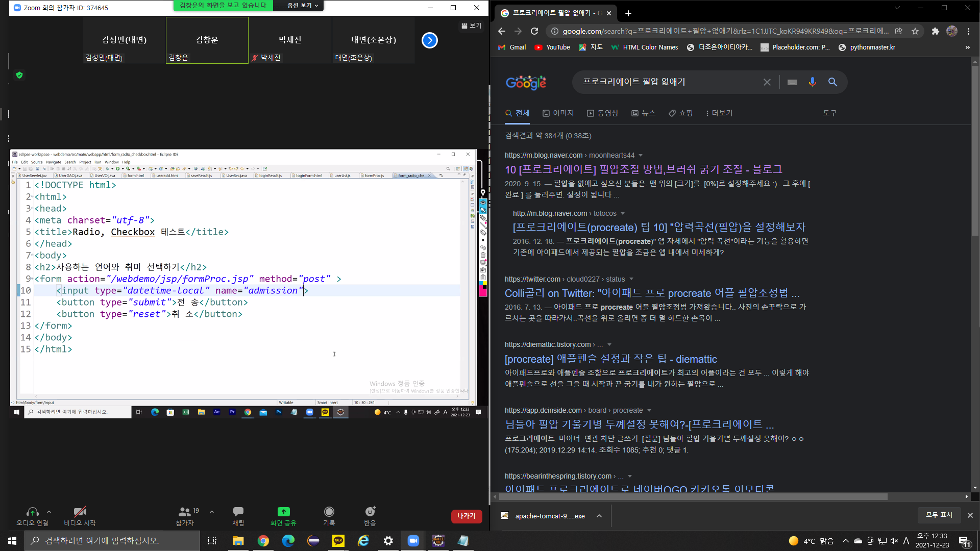Expand audio options arrow in Zoom
This screenshot has width=980, height=551.
click(x=49, y=512)
